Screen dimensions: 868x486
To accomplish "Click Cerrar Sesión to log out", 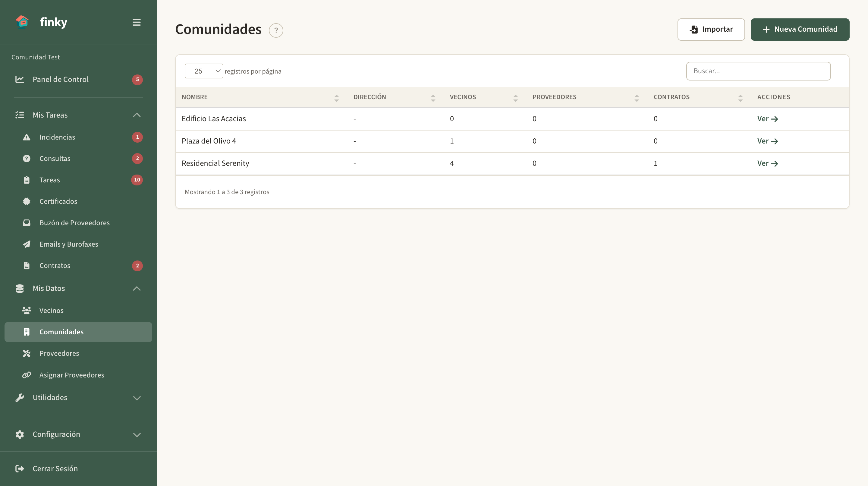I will pos(78,469).
